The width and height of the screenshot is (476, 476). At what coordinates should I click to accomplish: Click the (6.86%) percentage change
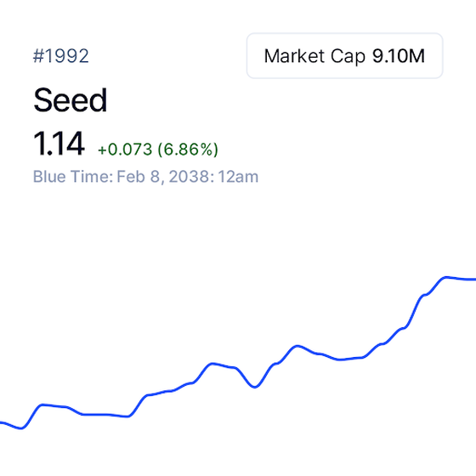[x=188, y=150]
